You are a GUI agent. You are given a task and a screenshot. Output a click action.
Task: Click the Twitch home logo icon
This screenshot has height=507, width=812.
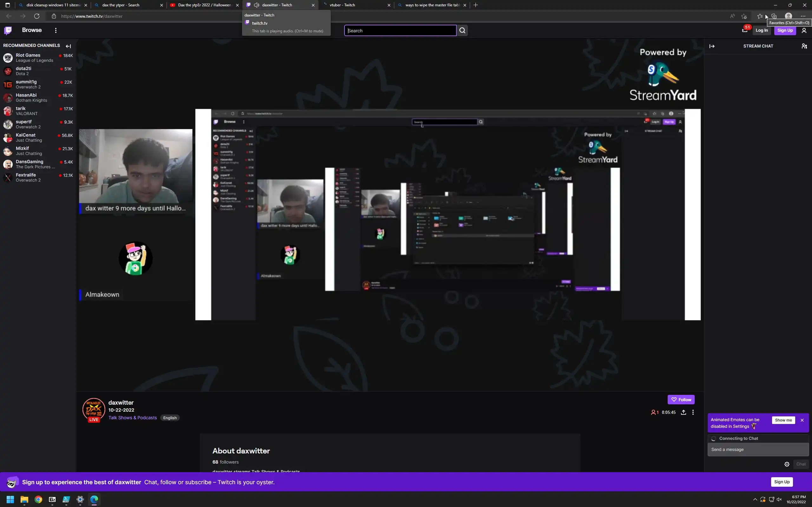point(8,30)
